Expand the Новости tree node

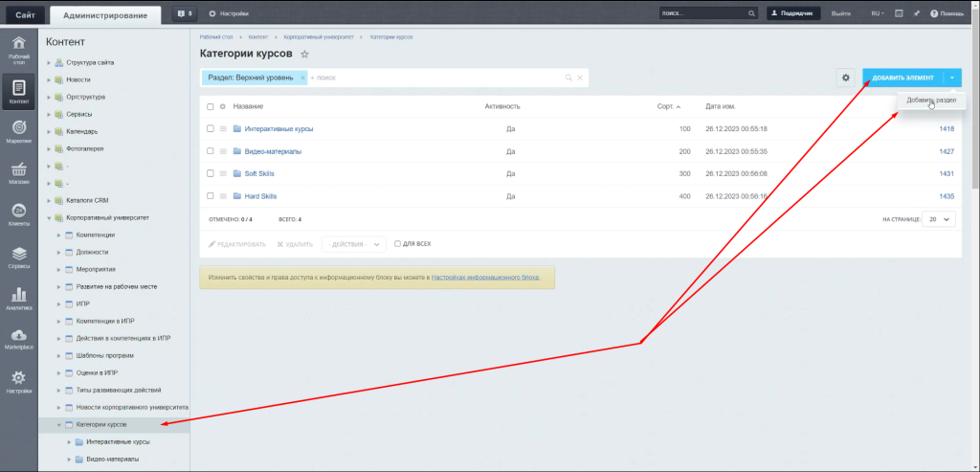click(48, 79)
